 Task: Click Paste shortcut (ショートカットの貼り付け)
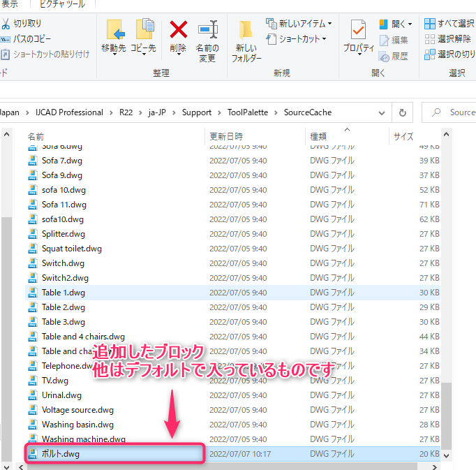point(45,54)
